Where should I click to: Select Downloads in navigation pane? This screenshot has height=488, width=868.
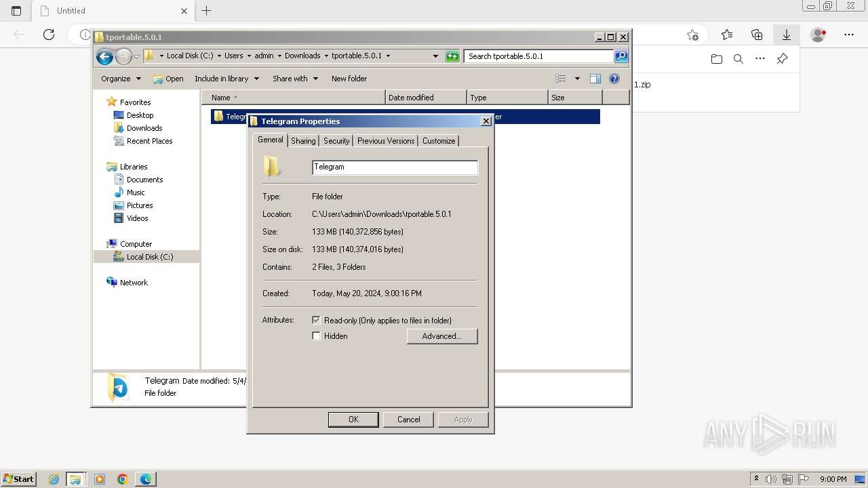144,128
